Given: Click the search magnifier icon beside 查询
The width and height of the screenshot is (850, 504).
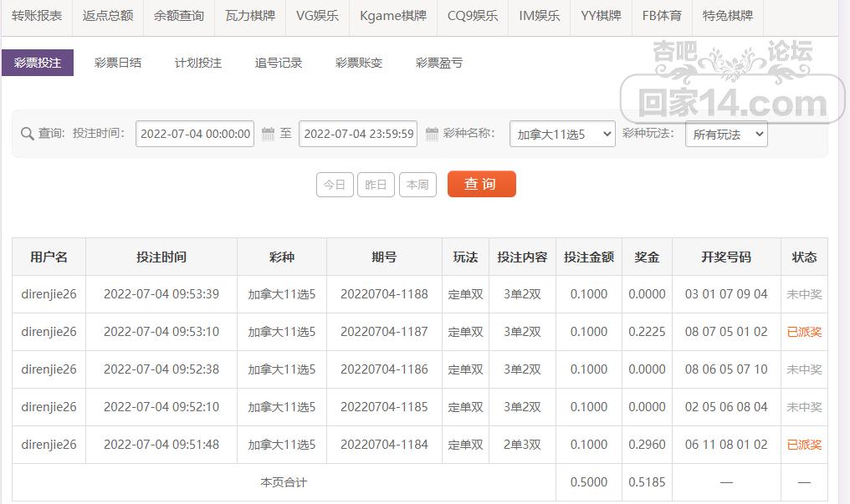Looking at the screenshot, I should point(27,134).
